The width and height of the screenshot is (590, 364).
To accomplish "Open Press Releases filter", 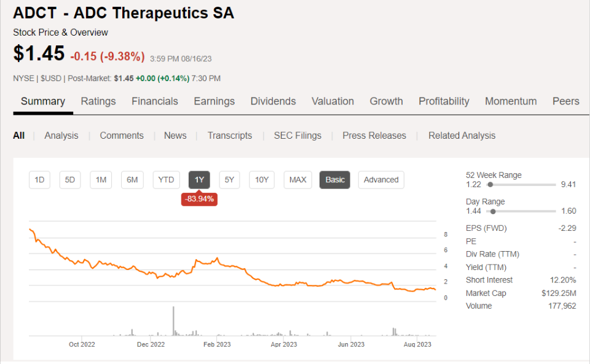I will [374, 136].
